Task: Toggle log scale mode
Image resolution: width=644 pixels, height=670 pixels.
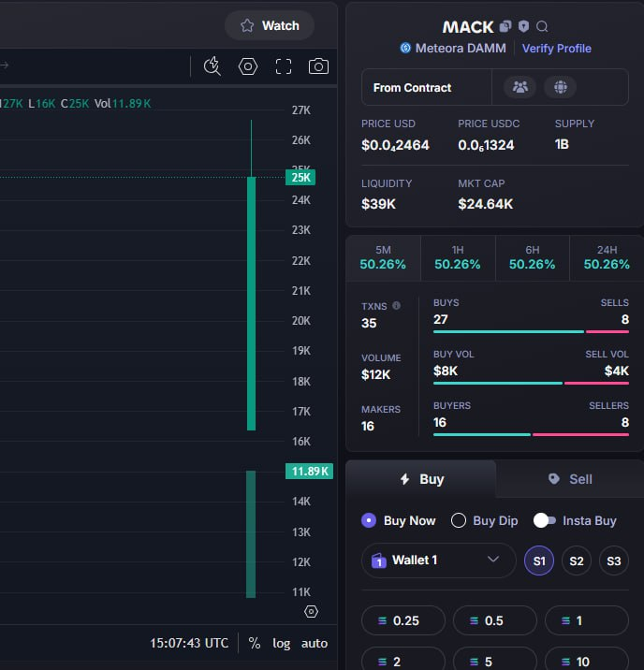Action: (281, 644)
